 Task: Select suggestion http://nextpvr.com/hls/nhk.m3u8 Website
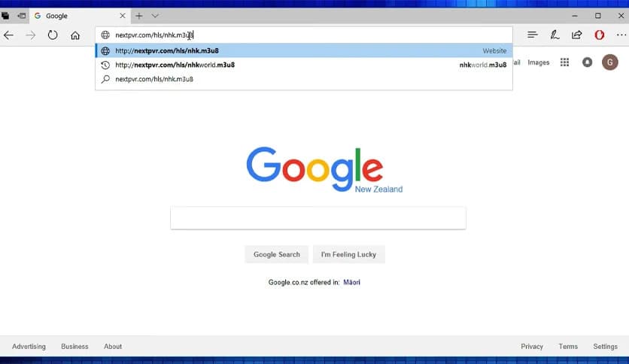[x=304, y=50]
